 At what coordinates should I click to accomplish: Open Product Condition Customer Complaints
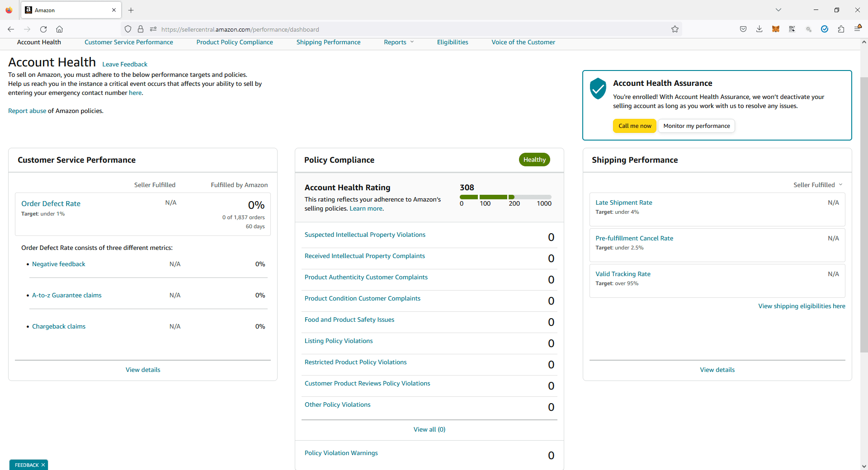coord(363,298)
